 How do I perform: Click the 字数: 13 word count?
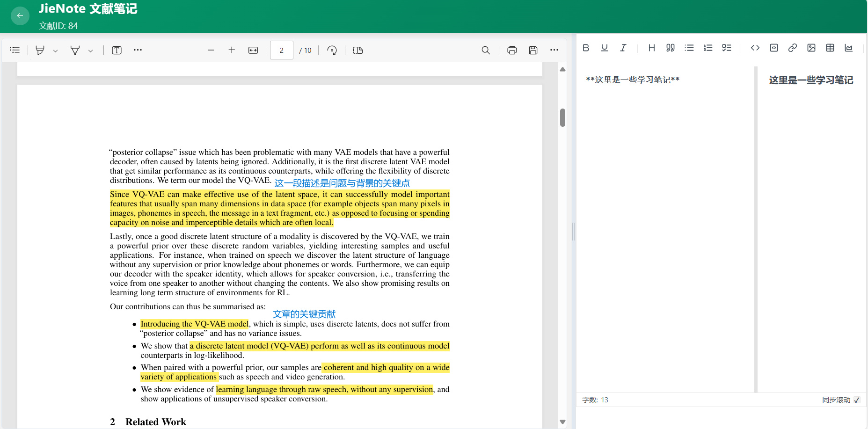[x=595, y=400]
